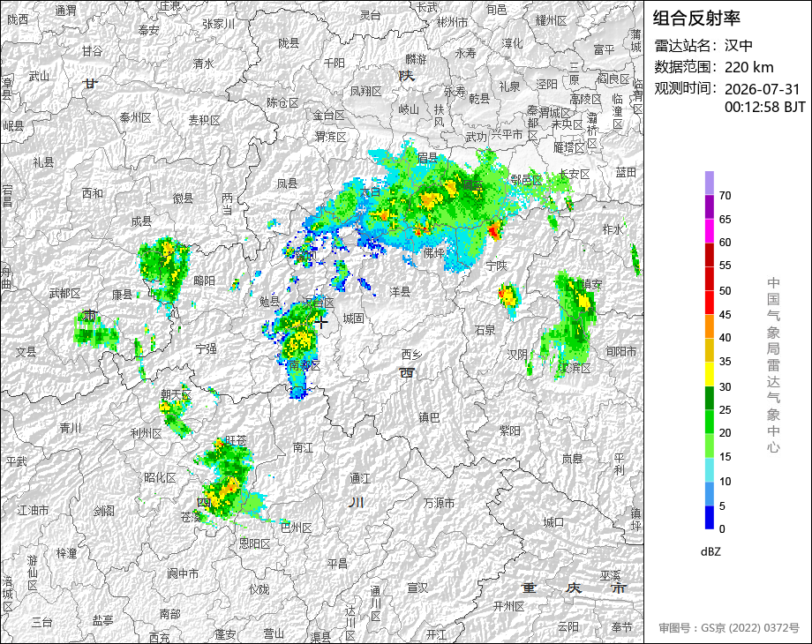
Task: Click the 重庆市 province label
Action: click(x=574, y=588)
